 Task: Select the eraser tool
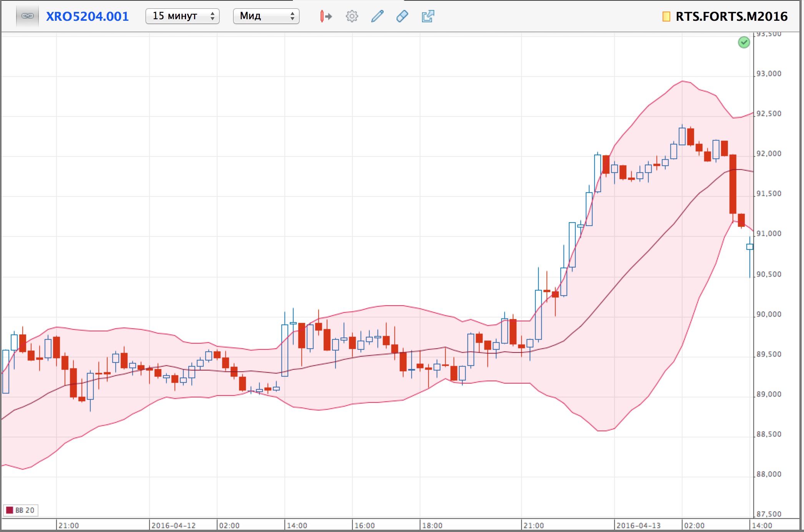(x=402, y=16)
